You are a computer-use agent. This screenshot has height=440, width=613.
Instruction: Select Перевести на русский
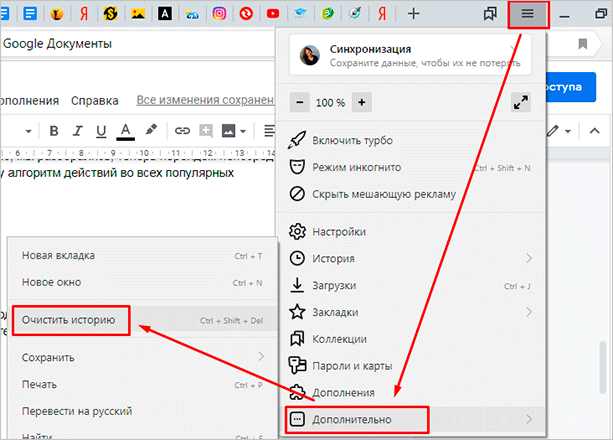(142, 411)
